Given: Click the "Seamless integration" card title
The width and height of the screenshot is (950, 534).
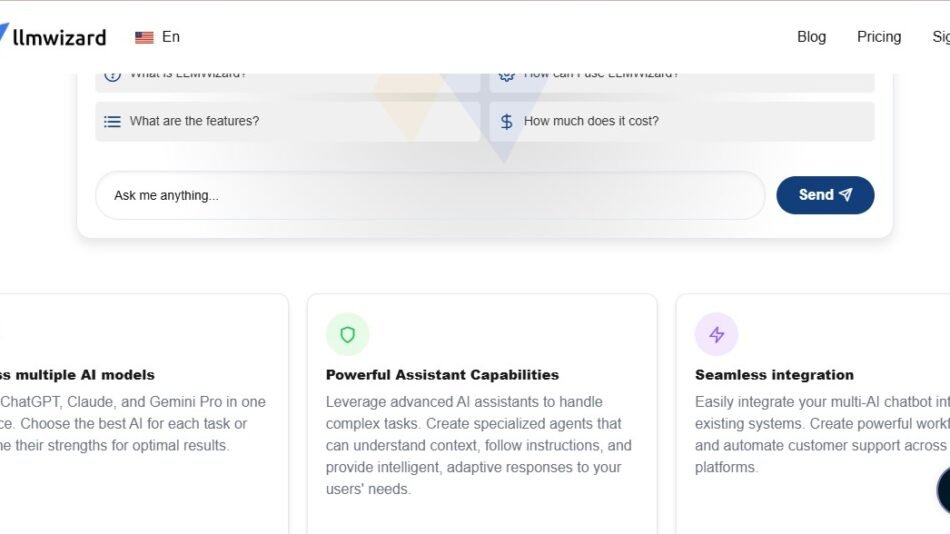Looking at the screenshot, I should coord(774,375).
